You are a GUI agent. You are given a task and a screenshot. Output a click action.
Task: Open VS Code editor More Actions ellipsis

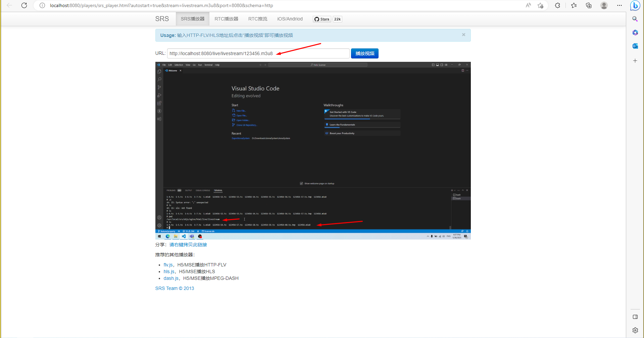coord(467,71)
